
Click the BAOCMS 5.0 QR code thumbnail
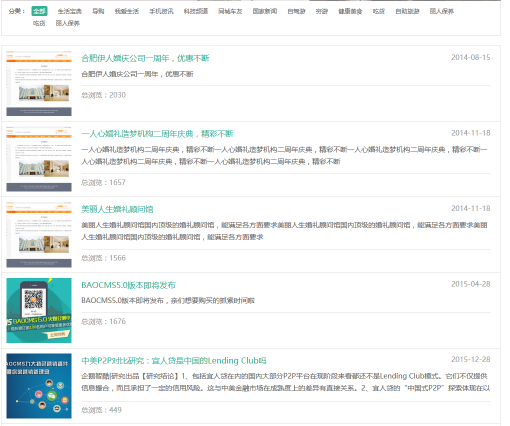click(x=39, y=310)
